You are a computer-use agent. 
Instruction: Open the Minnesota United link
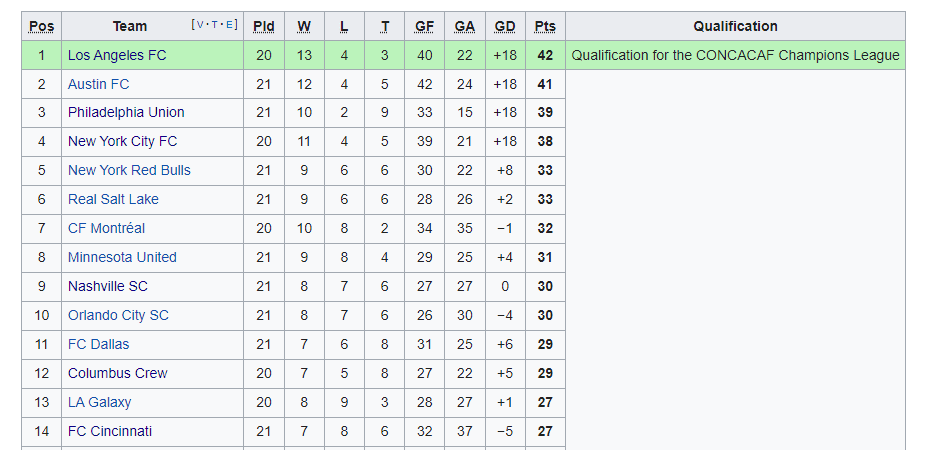pos(122,257)
